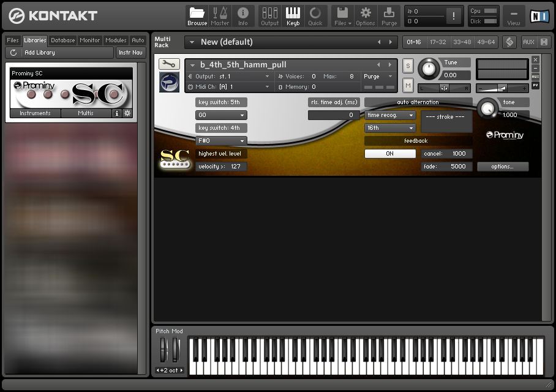Open Prominy SC Instruments list
This screenshot has width=556, height=392.
tap(35, 113)
